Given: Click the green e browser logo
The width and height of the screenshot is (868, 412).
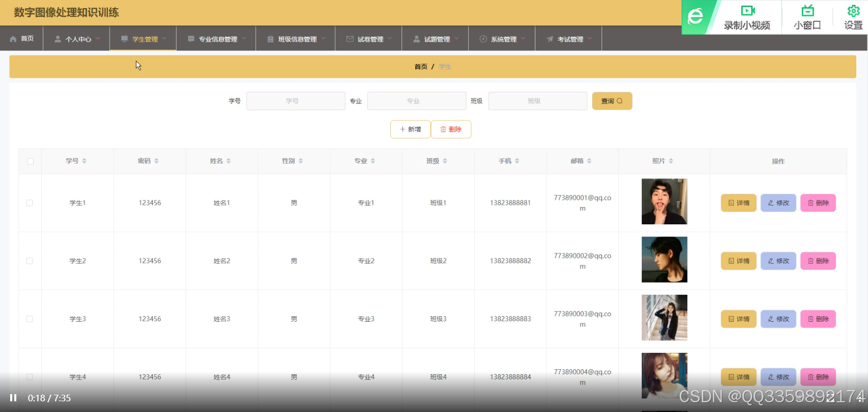Looking at the screenshot, I should coord(695,17).
